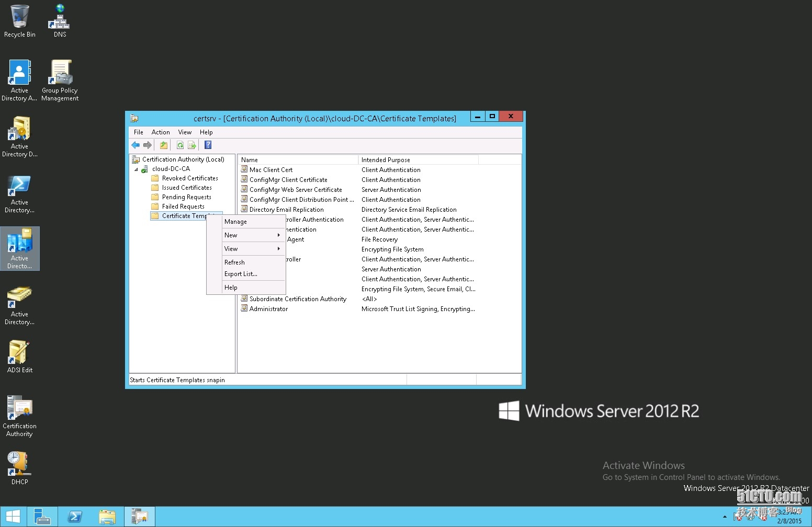Select the highlighted Active Directo... desktop icon
Image resolution: width=812 pixels, height=527 pixels.
click(x=19, y=248)
